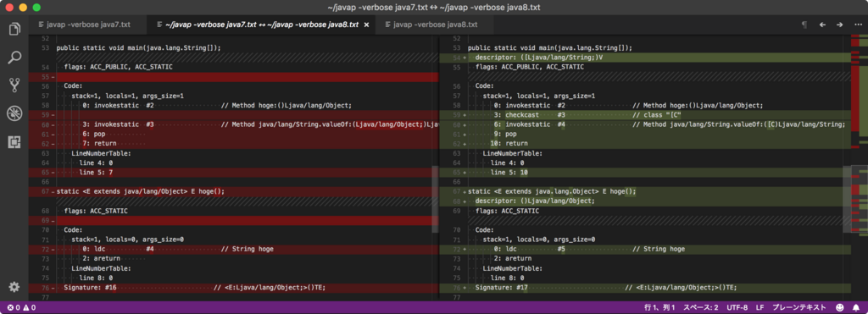Click 'stack=1, locals=0, args_size=0' in left pane
Image resolution: width=868 pixels, height=314 pixels.
pyautogui.click(x=127, y=240)
